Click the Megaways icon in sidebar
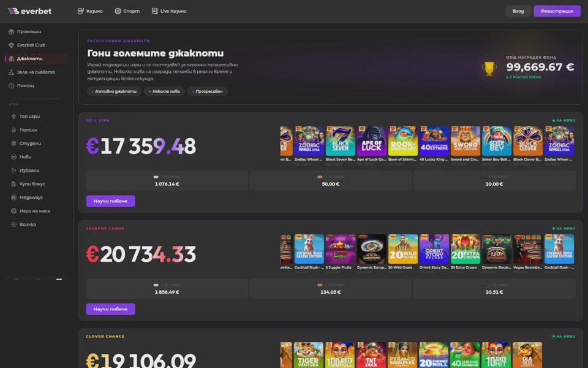The image size is (588, 368). pos(14,197)
